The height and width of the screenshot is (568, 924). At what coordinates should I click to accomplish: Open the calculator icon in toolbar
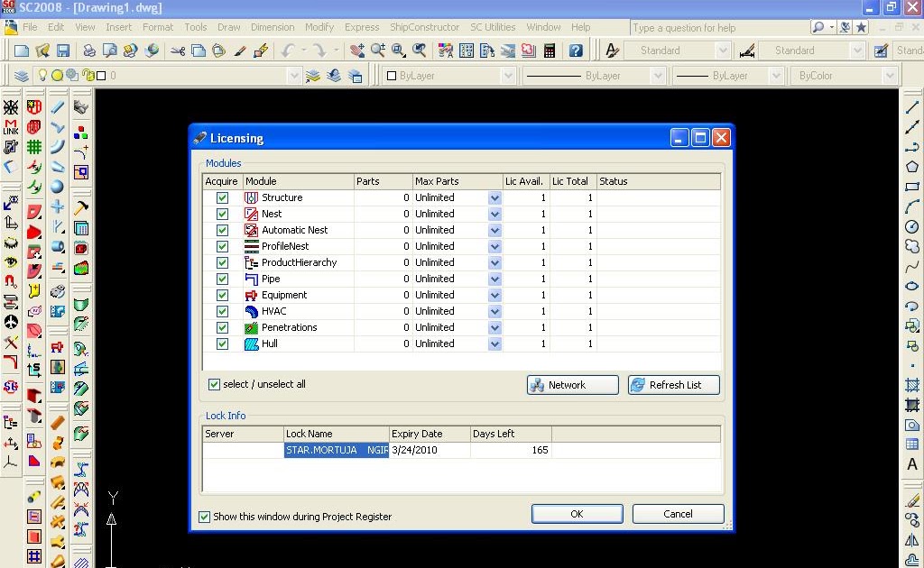[x=550, y=50]
